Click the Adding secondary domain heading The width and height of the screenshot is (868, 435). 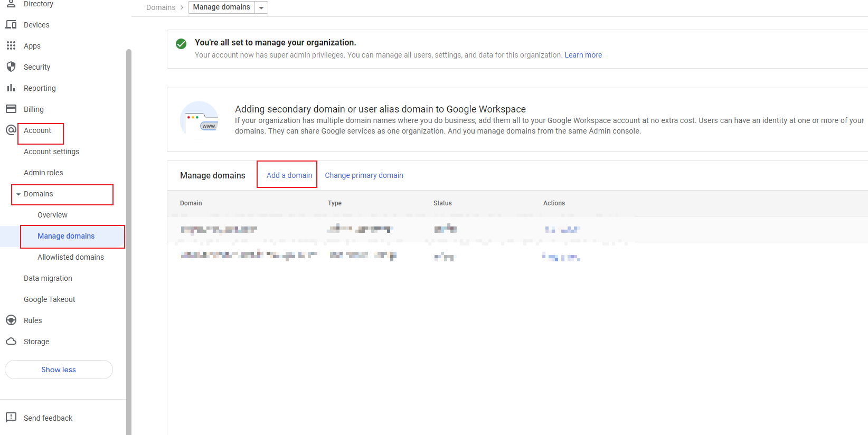click(x=380, y=109)
